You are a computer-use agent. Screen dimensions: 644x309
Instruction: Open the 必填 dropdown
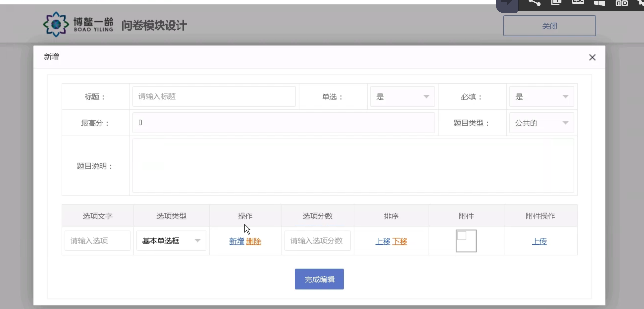(541, 96)
